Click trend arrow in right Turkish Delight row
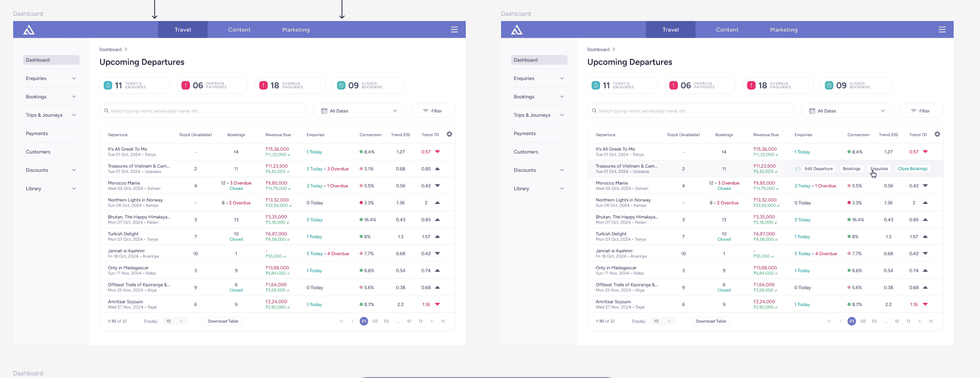980x378 pixels. tap(925, 237)
